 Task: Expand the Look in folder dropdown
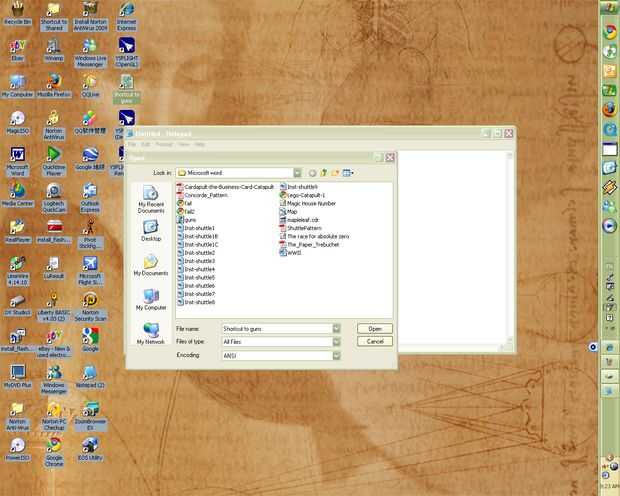[x=297, y=173]
